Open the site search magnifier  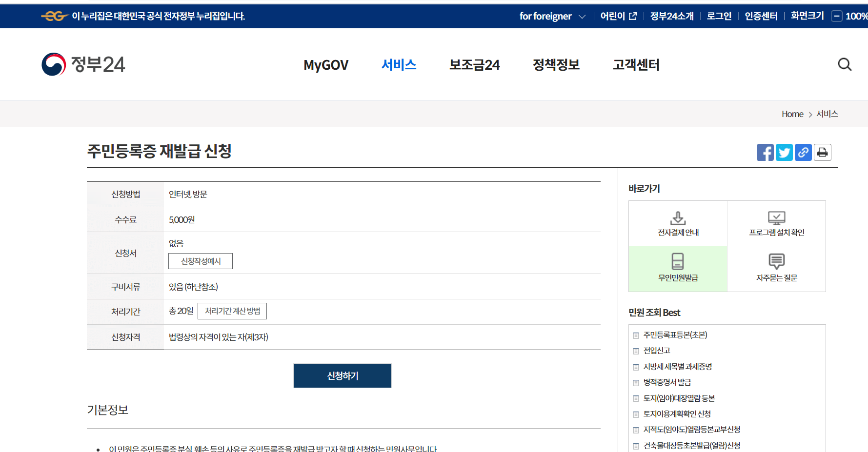click(845, 64)
